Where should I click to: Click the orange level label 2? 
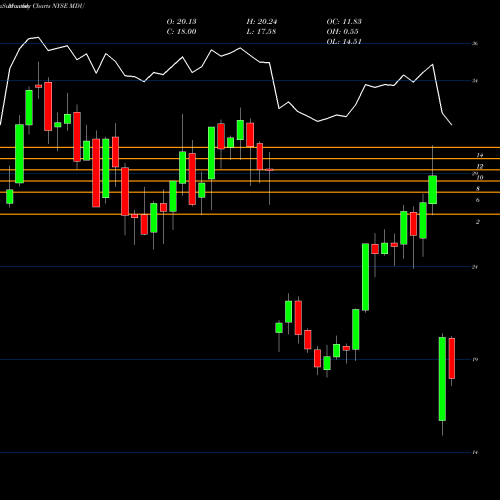[x=478, y=222]
